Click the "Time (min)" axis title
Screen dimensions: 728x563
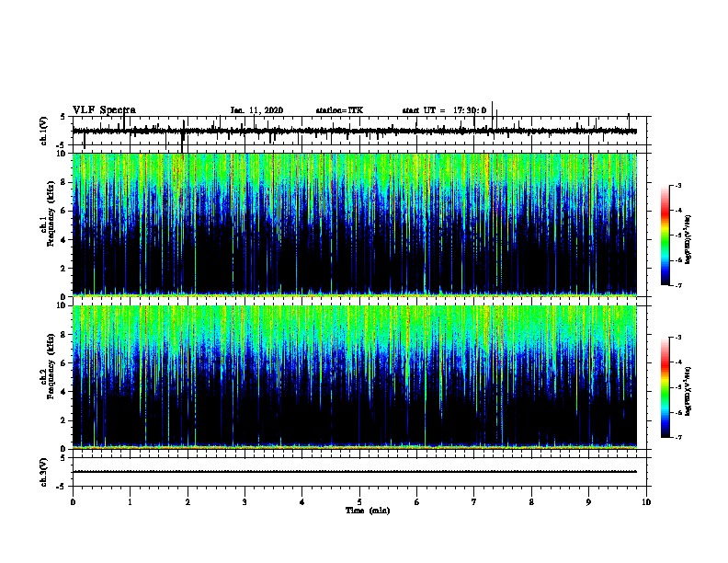coord(368,511)
